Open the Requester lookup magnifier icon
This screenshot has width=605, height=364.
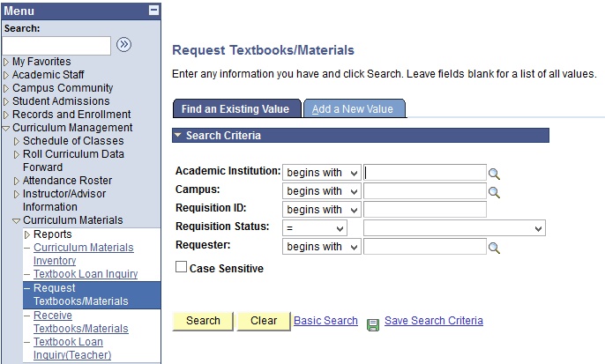(494, 248)
